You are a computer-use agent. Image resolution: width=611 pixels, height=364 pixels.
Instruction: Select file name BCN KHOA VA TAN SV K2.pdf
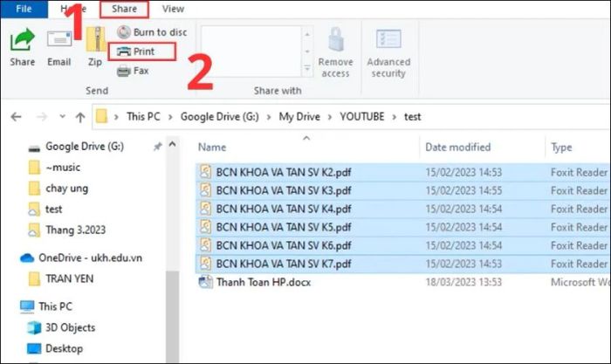click(x=284, y=172)
